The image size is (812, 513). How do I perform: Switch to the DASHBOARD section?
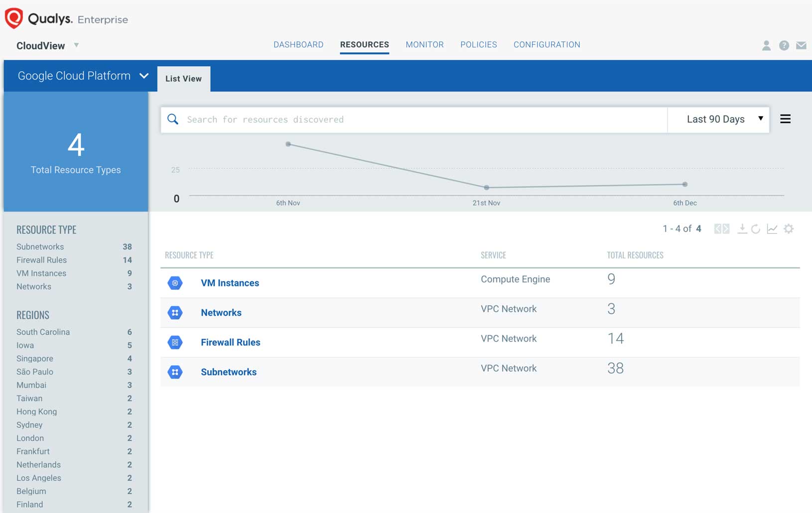click(298, 44)
